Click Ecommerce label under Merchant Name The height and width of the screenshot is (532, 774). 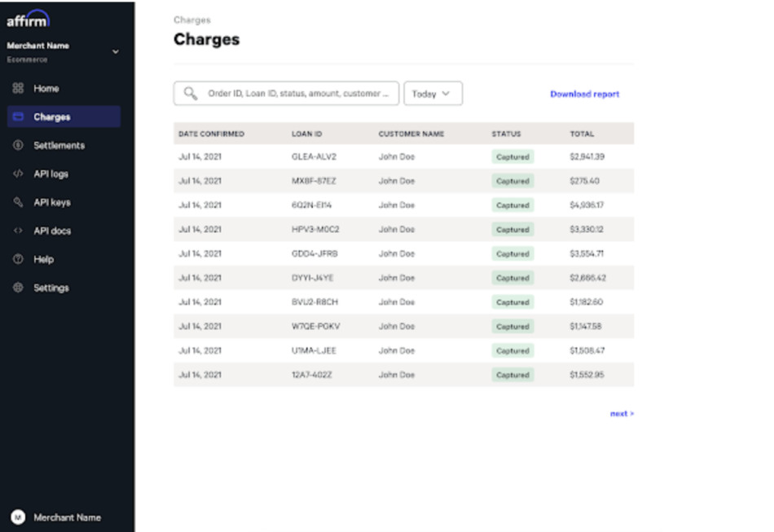point(27,59)
